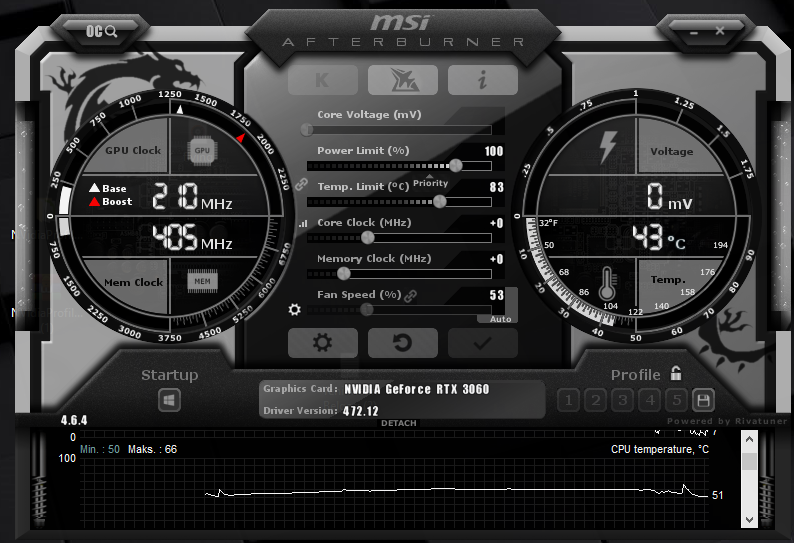This screenshot has height=543, width=794.
Task: Click the Memory Clock +0 value field
Action: [x=497, y=259]
